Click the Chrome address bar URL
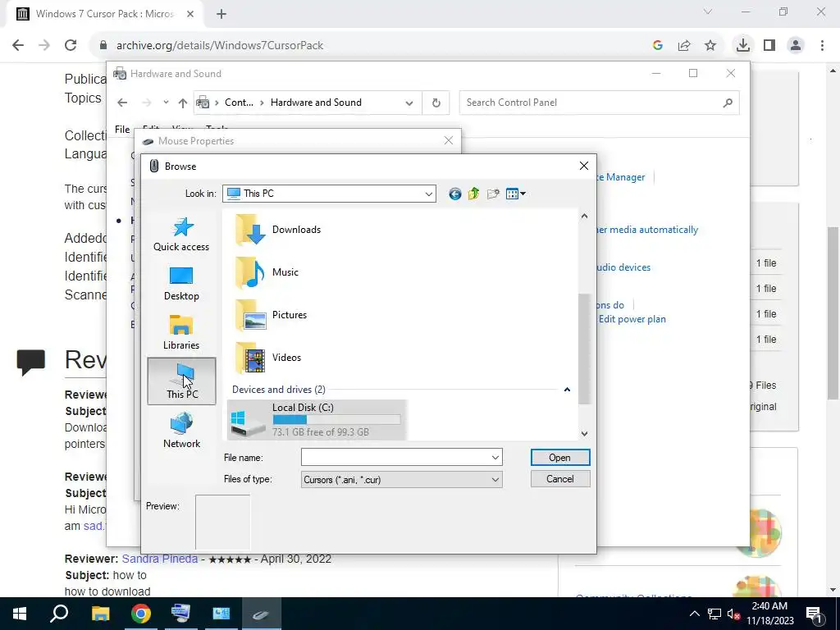This screenshot has width=840, height=630. (220, 46)
